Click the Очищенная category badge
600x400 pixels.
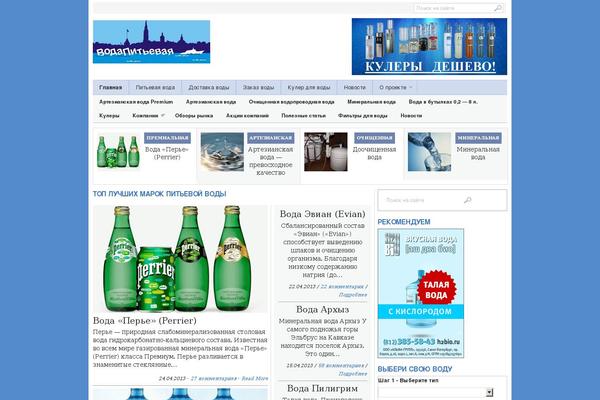coord(374,138)
